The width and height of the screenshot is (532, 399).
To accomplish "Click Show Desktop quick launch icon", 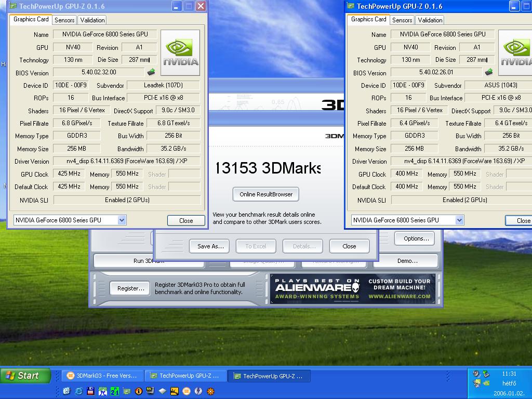I will (x=66, y=391).
